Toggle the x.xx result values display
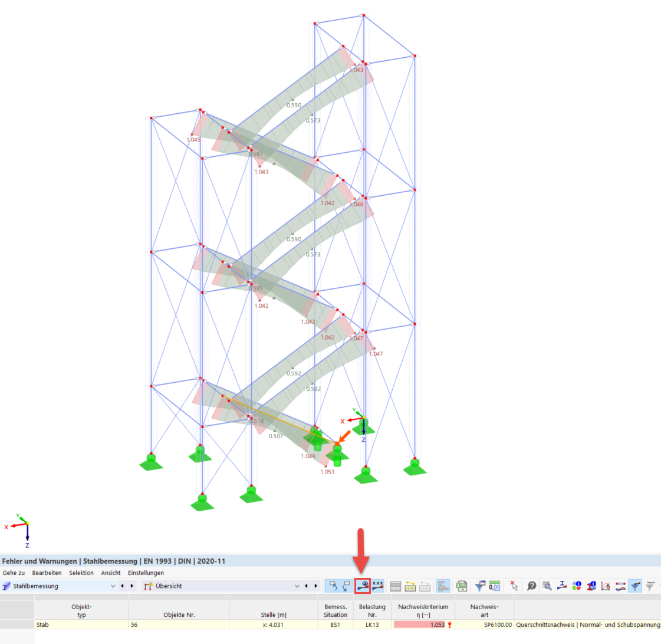Image resolution: width=661 pixels, height=644 pixels. [x=378, y=586]
